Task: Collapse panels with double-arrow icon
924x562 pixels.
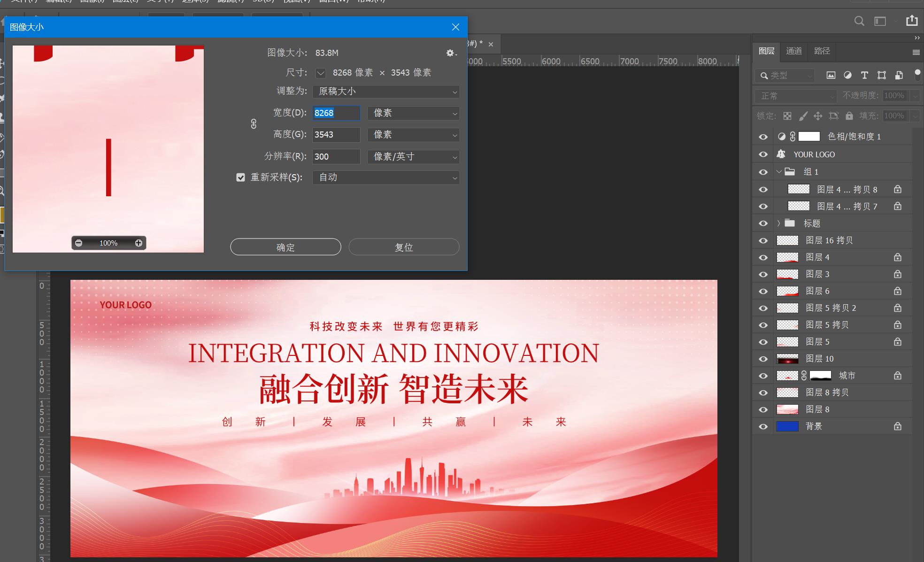Action: (x=916, y=38)
